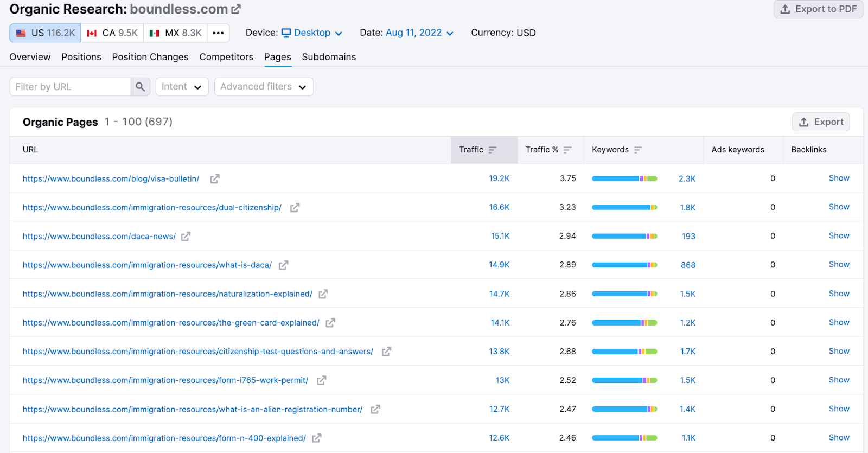Show backlinks for dual-citizenship row

[x=839, y=207]
